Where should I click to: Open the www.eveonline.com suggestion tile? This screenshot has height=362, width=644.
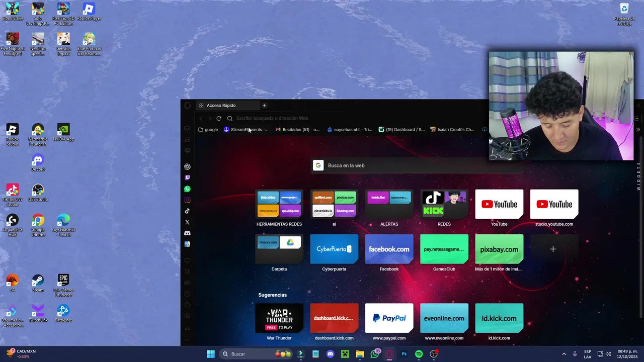[x=444, y=318]
